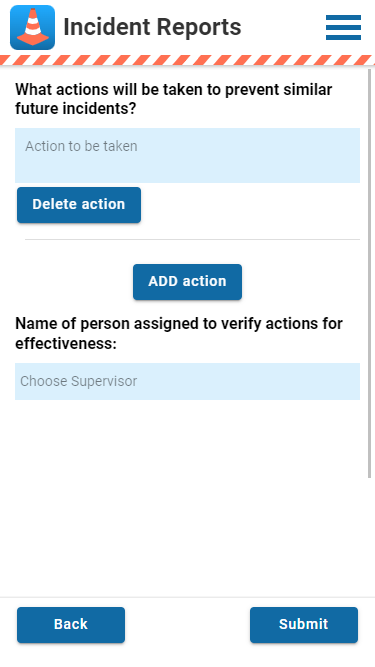Viewport: 375px width, 667px height.
Task: Click the orange striped hazard bar
Action: tap(188, 60)
